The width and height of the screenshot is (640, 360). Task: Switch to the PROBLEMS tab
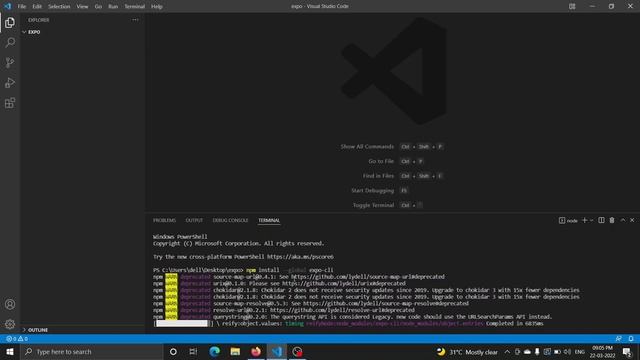pyautogui.click(x=164, y=220)
